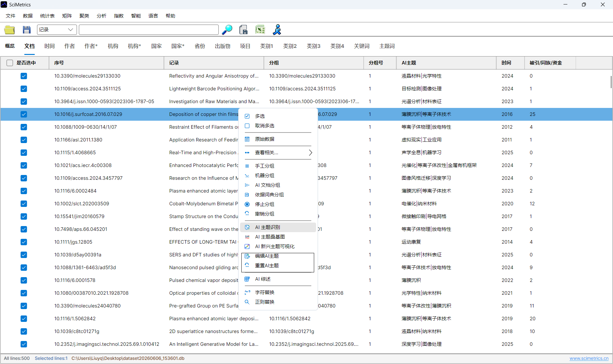Click the AI 主题识别 icon
This screenshot has width=613, height=364.
247,227
